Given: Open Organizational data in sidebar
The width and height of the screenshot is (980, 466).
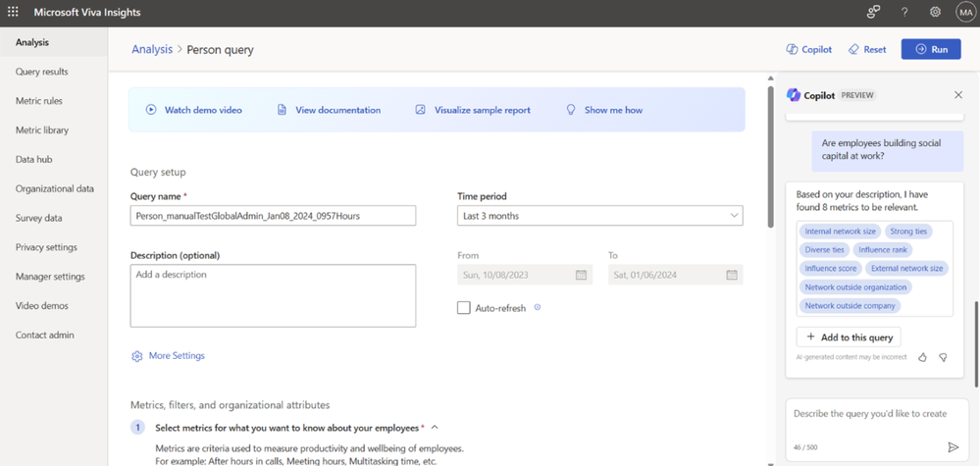Looking at the screenshot, I should [x=55, y=188].
